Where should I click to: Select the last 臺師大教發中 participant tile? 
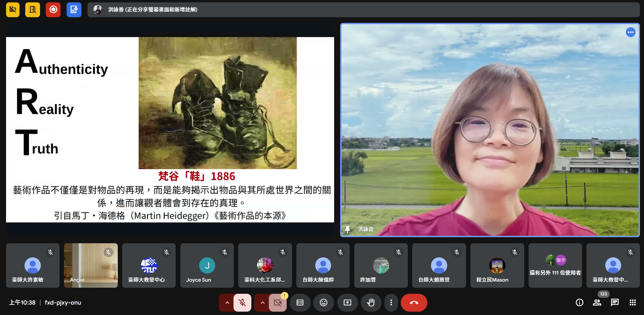tap(613, 265)
